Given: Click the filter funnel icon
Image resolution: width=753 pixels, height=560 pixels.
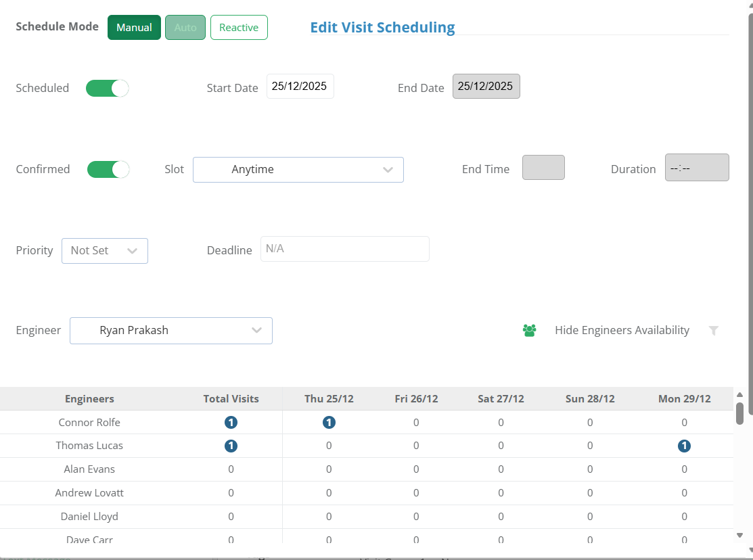Looking at the screenshot, I should click(714, 331).
